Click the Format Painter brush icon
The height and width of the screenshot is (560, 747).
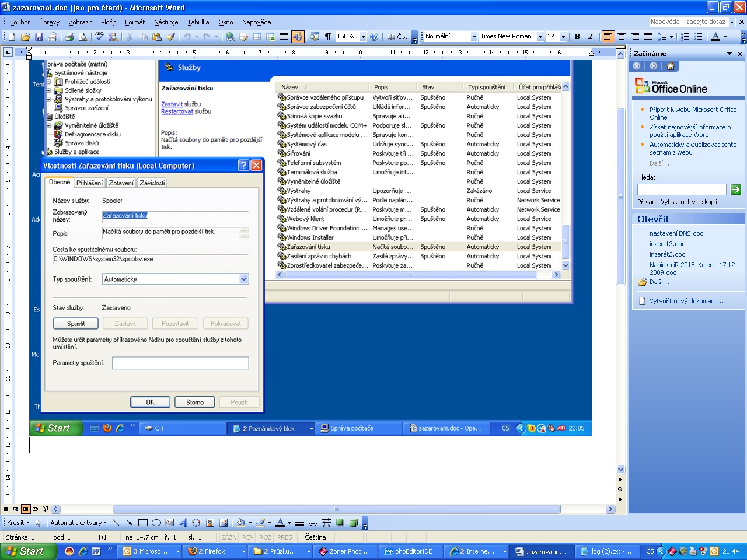click(x=170, y=37)
